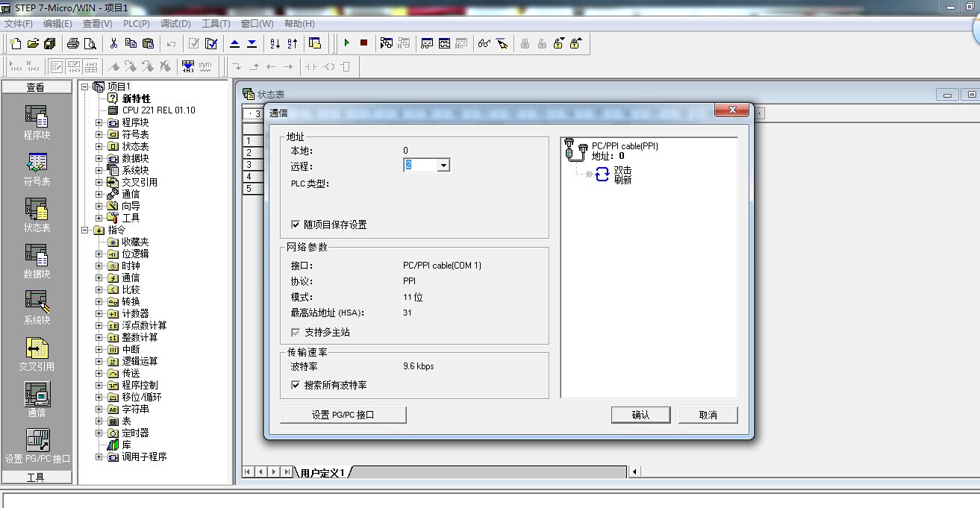This screenshot has width=980, height=508.
Task: Toggle 支持多主站 checkbox
Action: (x=296, y=332)
